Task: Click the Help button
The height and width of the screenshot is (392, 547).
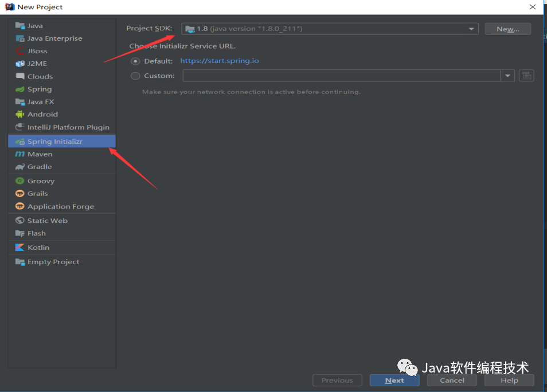Action: pyautogui.click(x=509, y=381)
